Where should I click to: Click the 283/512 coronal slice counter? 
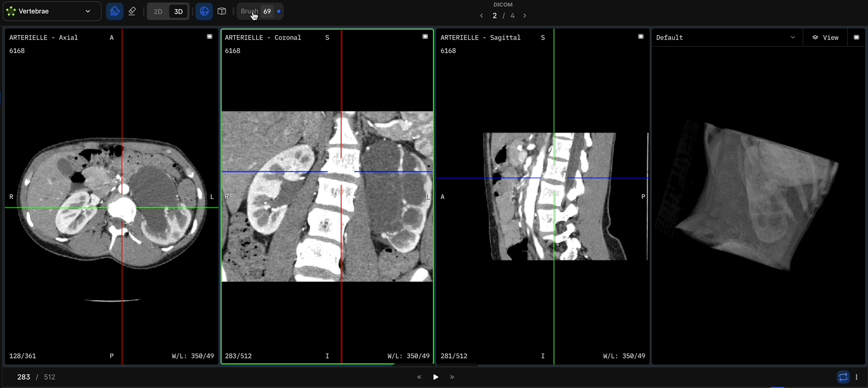tap(238, 356)
